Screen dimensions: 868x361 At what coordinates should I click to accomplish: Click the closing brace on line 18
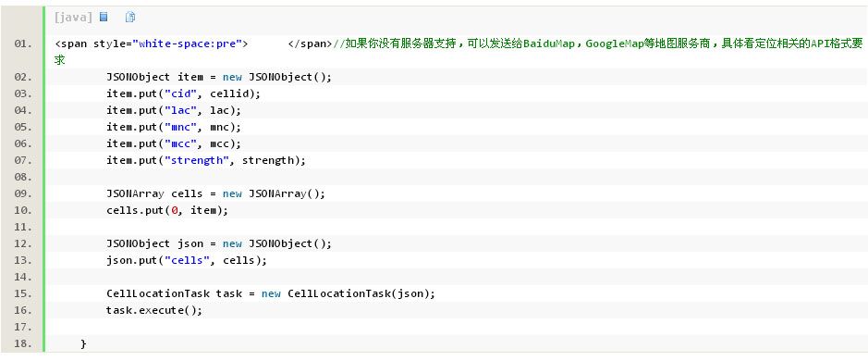(x=83, y=343)
